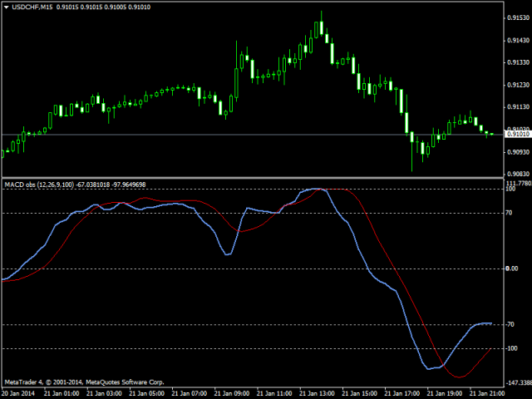Viewport: 532px width, 399px height.
Task: Click the 21 Jan 03:00 time label
Action: (104, 393)
